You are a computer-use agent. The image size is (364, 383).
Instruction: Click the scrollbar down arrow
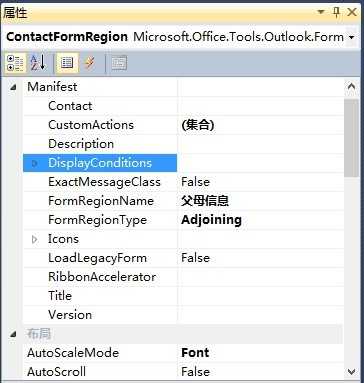tap(351, 372)
